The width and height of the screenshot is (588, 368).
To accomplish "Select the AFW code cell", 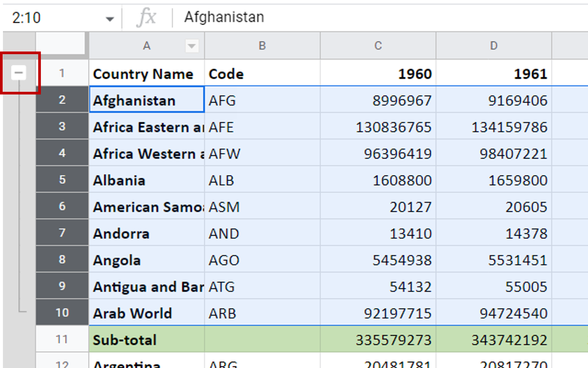I will coord(262,153).
